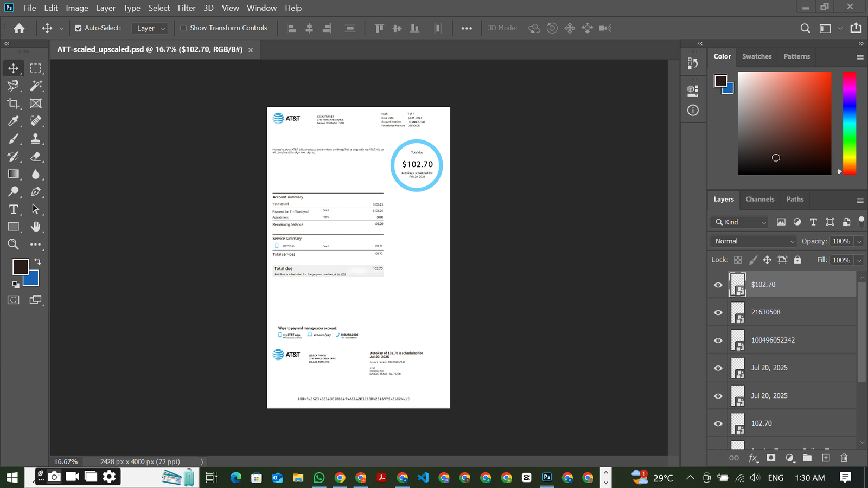
Task: Click the delete layer trash icon
Action: pos(844,458)
